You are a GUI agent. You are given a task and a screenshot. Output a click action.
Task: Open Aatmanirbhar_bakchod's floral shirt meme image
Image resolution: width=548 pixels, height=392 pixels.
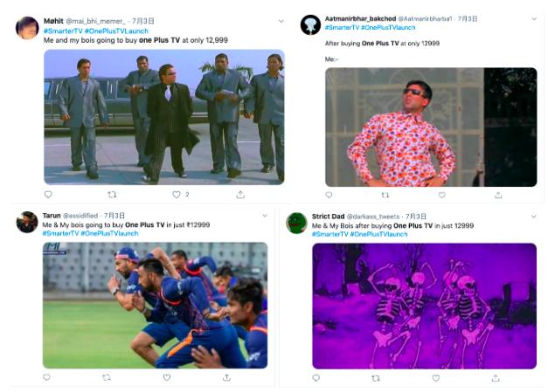coord(431,127)
